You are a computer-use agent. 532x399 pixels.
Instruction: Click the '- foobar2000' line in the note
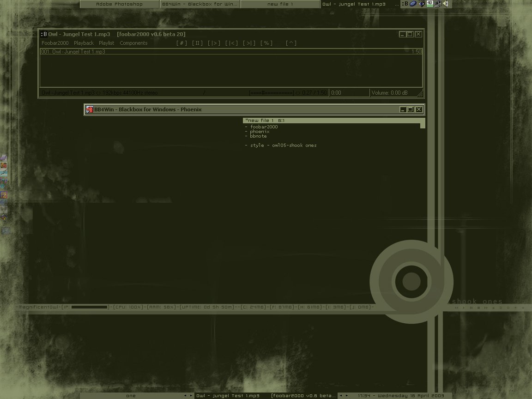261,127
